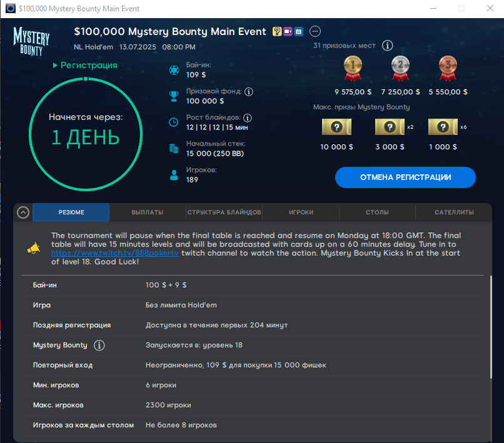504x443 pixels.
Task: Click the prize pool value 100 000 $
Action: (x=205, y=101)
